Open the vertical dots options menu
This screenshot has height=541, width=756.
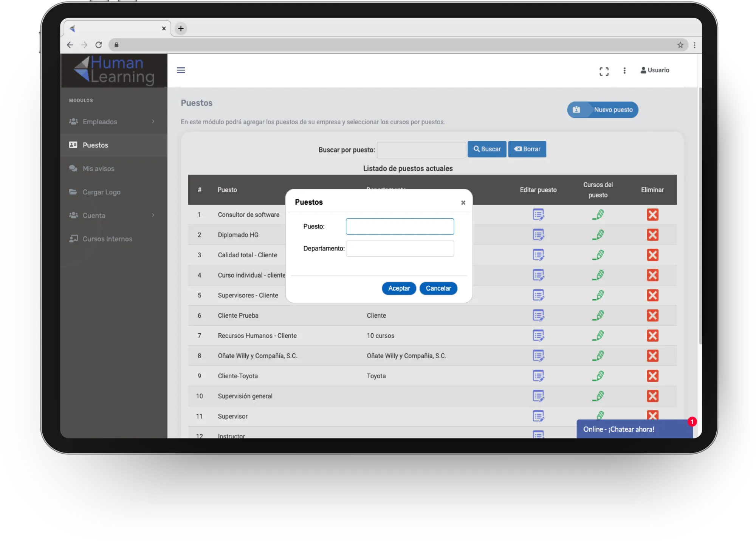[x=624, y=71]
